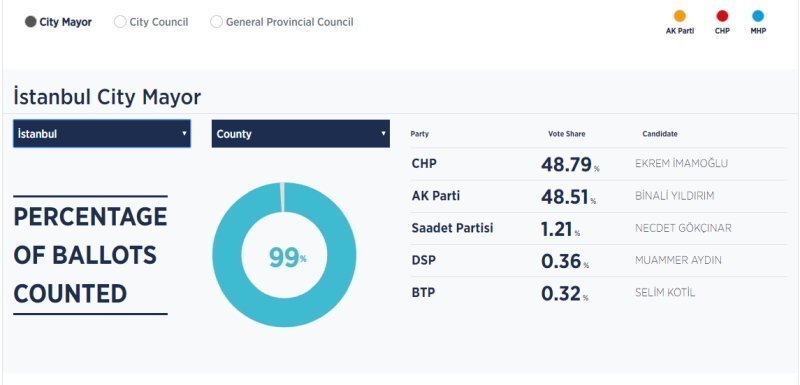800x385 pixels.
Task: Expand the County dropdown list
Action: pos(301,134)
